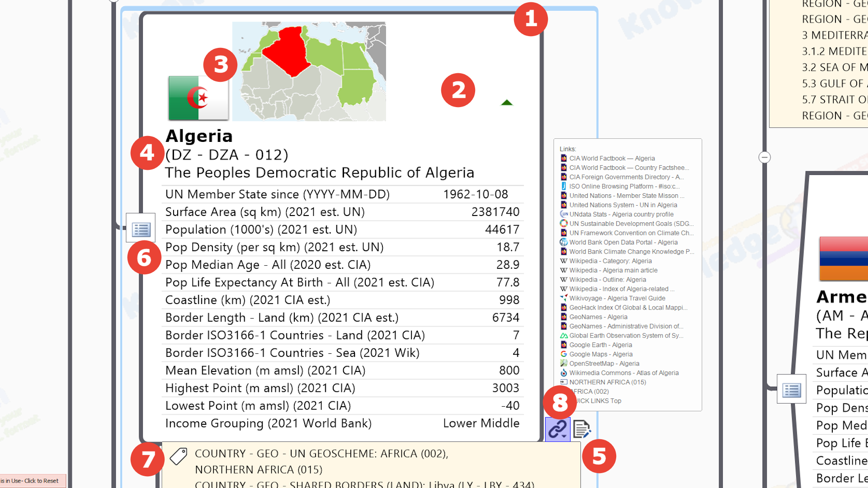Click the green up-arrow triangle icon
This screenshot has height=488, width=868.
(507, 103)
